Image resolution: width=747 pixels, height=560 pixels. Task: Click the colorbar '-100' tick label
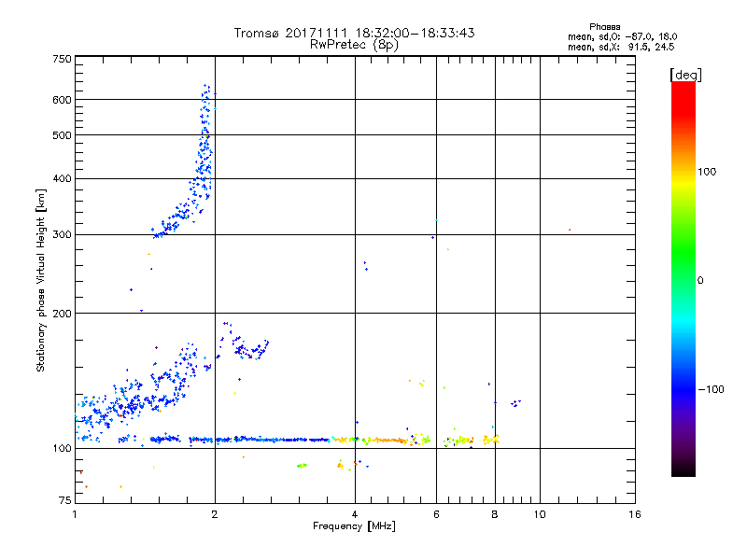tap(711, 389)
